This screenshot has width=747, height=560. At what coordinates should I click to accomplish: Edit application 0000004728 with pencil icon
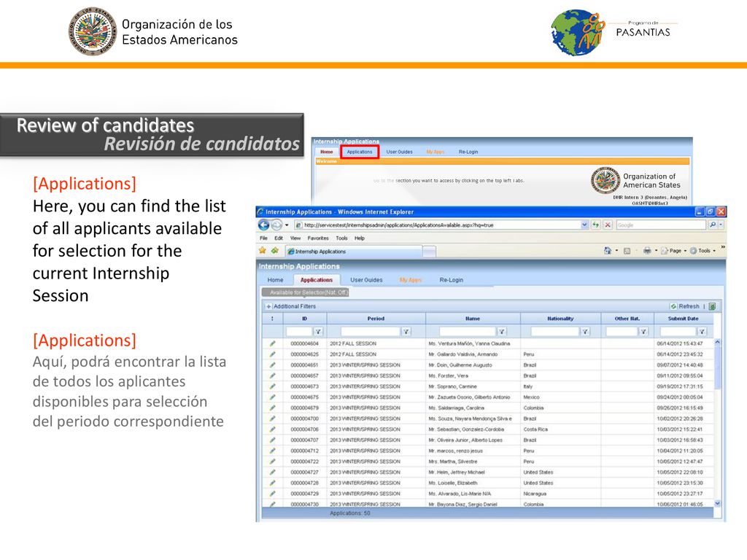coord(273,483)
